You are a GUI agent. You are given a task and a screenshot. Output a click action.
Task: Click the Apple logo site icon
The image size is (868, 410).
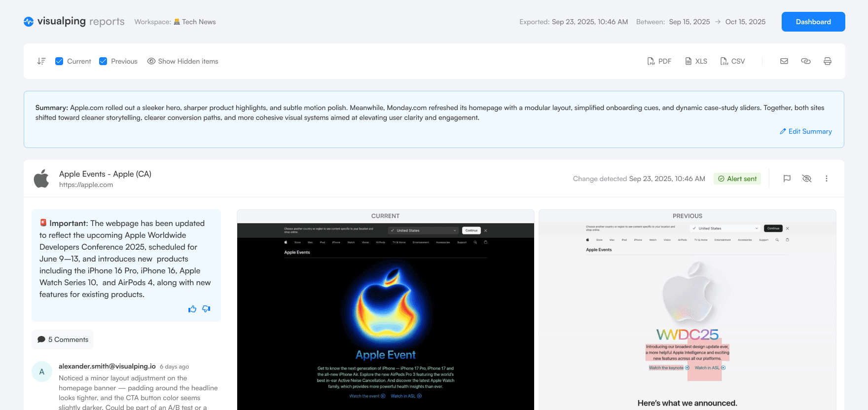(x=41, y=179)
